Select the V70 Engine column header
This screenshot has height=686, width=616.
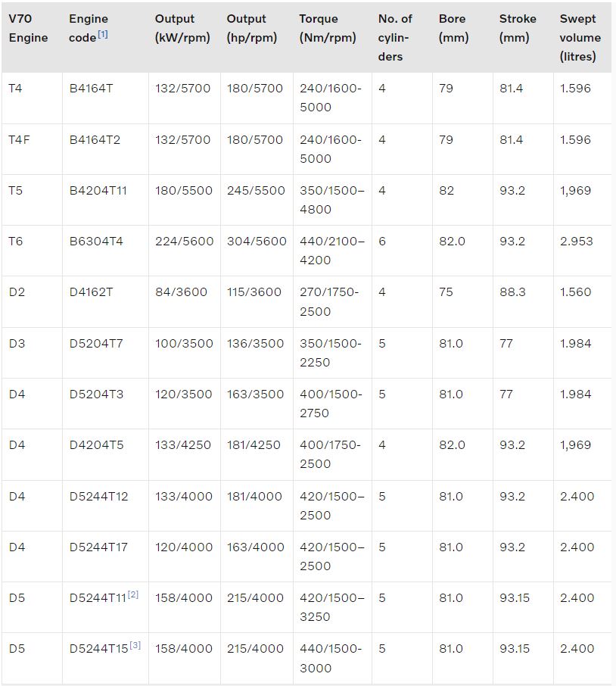29,28
